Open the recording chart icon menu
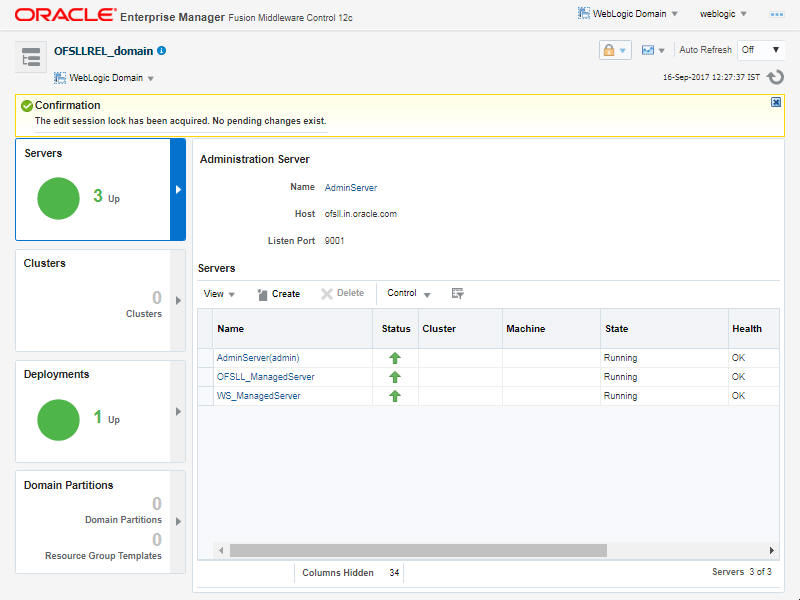This screenshot has width=800, height=600. click(653, 50)
